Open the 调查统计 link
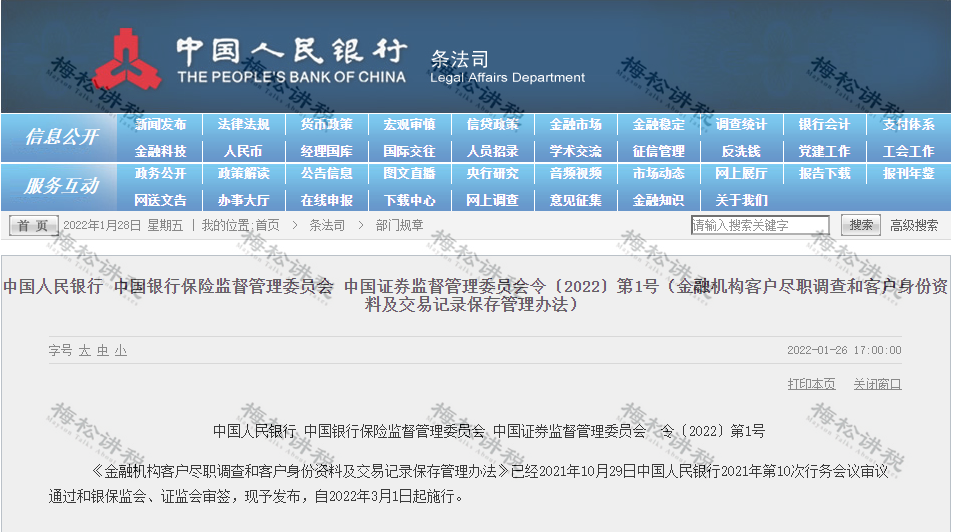Viewport: 953px width, 532px height. (x=741, y=125)
